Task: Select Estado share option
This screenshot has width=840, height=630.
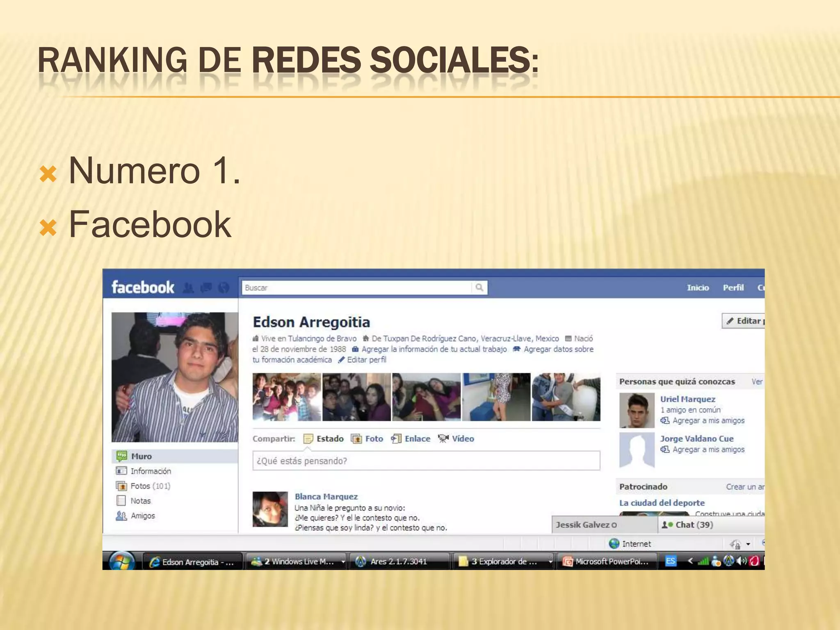Action: [330, 438]
